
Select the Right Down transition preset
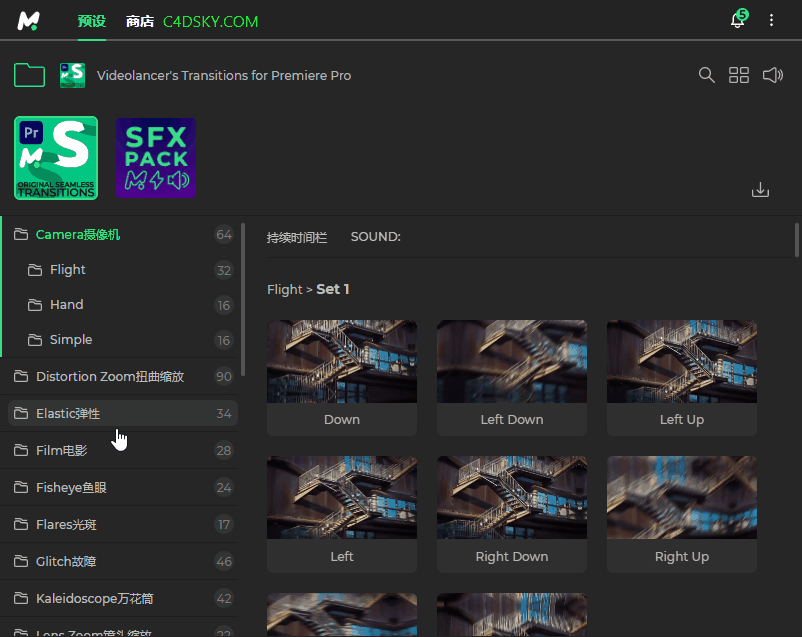[x=511, y=514]
